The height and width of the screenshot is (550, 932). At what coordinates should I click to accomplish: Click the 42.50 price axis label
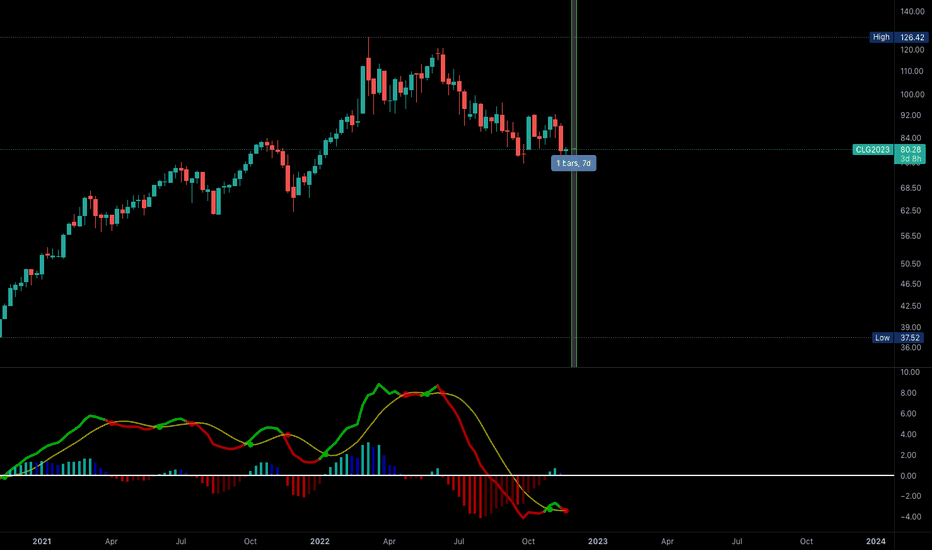point(911,306)
